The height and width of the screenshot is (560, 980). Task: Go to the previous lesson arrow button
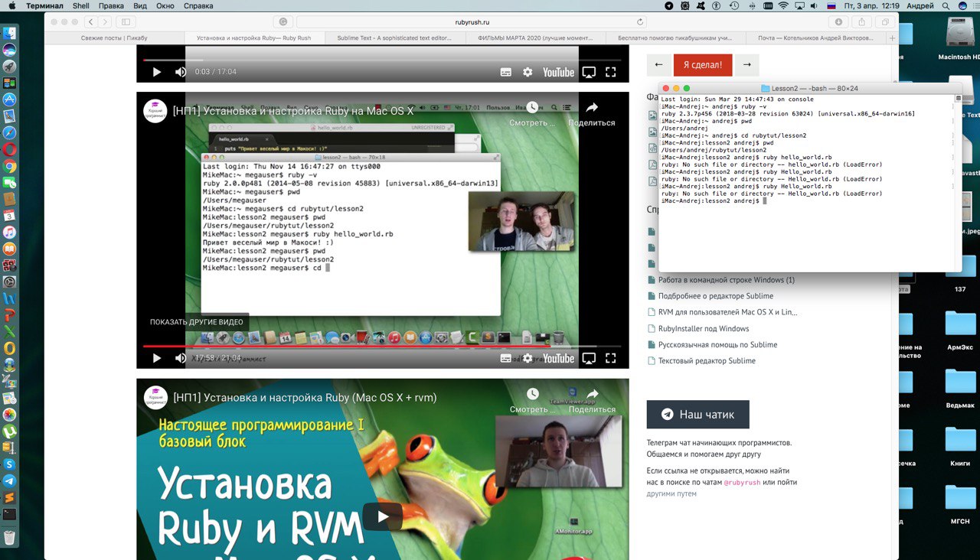[658, 65]
